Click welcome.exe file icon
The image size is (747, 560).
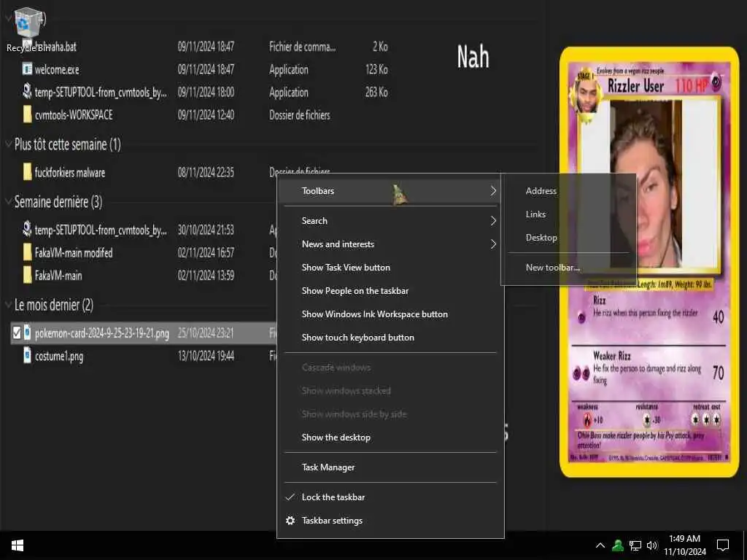(x=27, y=69)
